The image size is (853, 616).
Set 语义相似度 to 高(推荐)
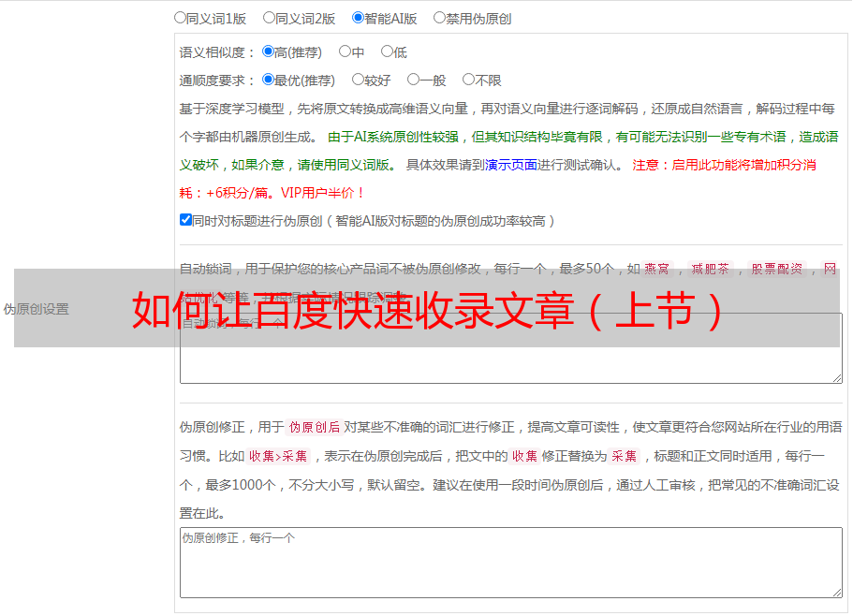pos(268,51)
